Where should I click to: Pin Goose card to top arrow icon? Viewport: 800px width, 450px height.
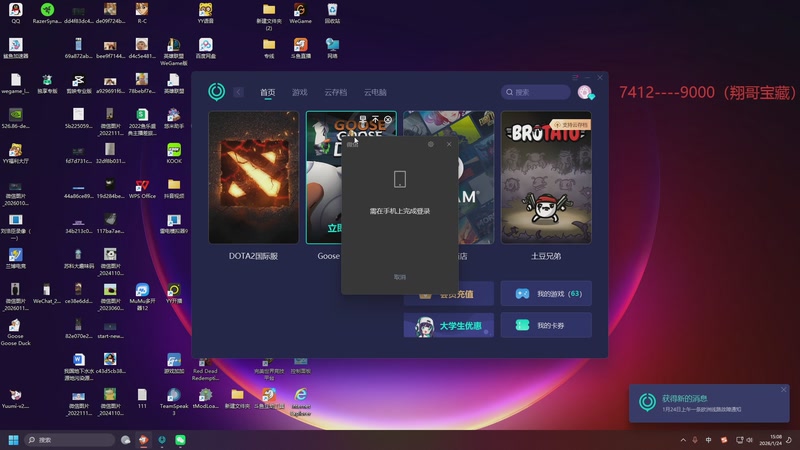(x=375, y=119)
